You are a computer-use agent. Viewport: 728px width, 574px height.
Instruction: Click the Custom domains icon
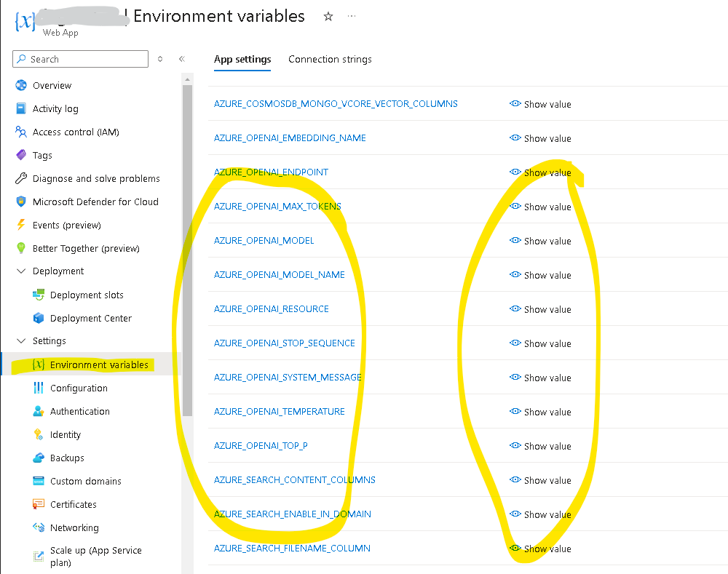pos(39,481)
